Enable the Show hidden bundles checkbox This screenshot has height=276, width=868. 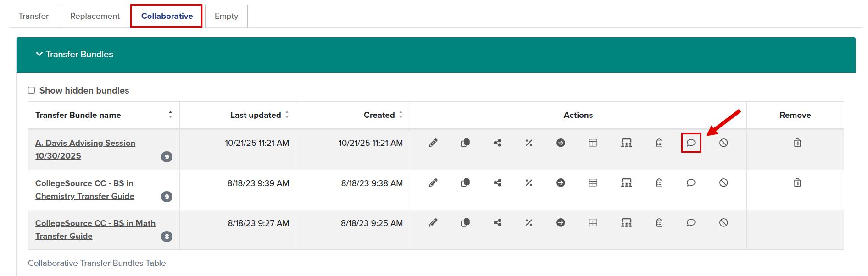[x=31, y=90]
